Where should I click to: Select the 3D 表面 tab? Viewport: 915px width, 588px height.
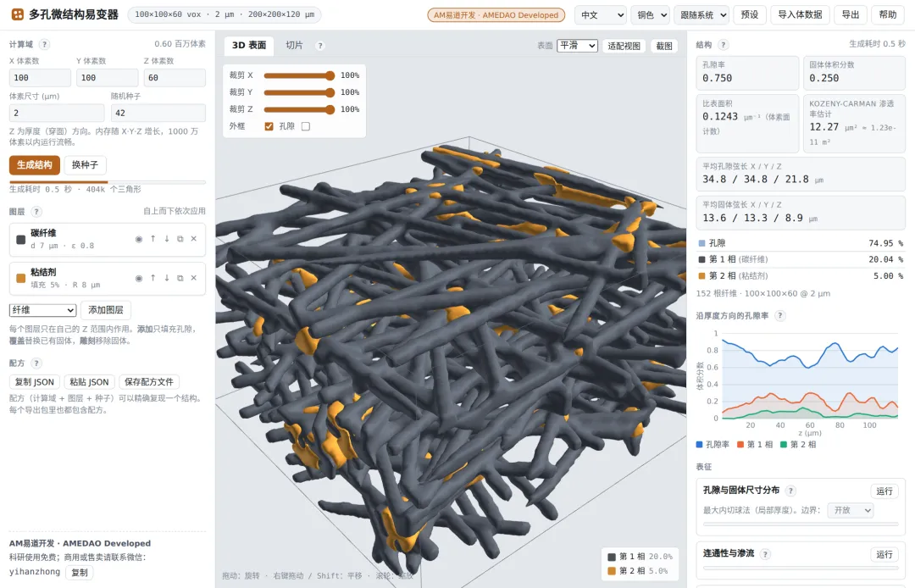(x=249, y=45)
